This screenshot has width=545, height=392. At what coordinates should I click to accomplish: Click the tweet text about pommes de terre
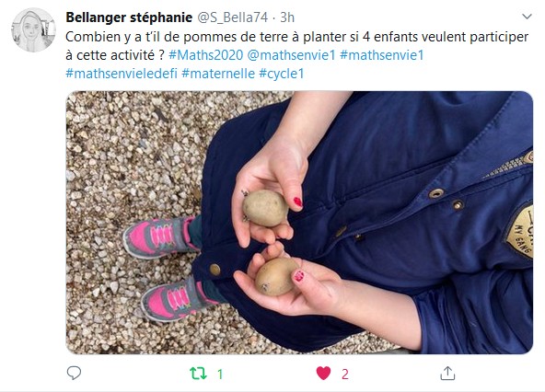[297, 46]
